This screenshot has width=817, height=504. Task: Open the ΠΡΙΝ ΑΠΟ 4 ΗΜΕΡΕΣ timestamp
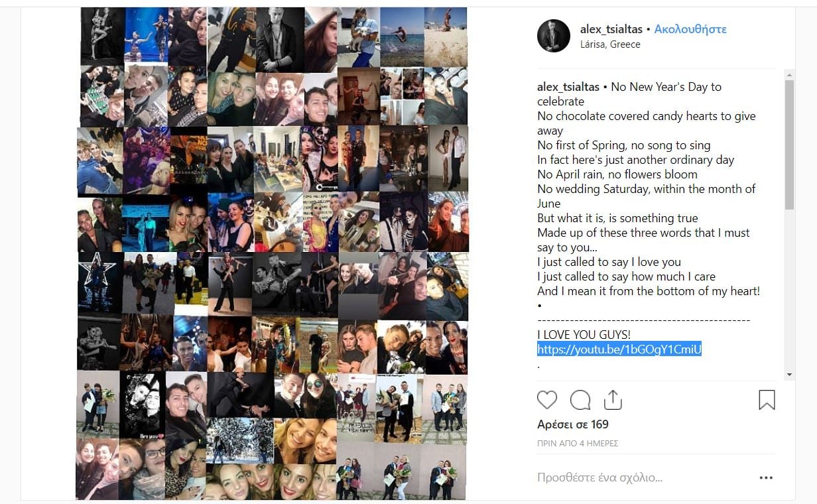pos(578,443)
